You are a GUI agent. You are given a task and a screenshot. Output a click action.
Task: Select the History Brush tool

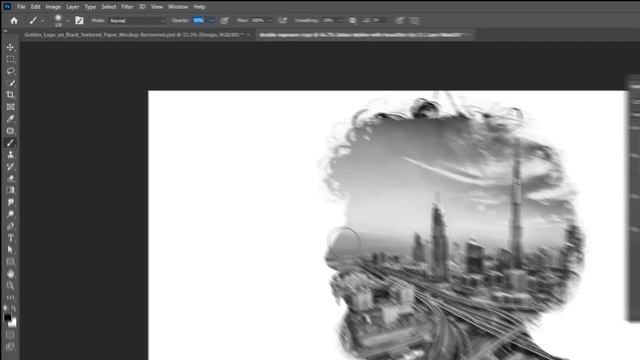(x=11, y=167)
